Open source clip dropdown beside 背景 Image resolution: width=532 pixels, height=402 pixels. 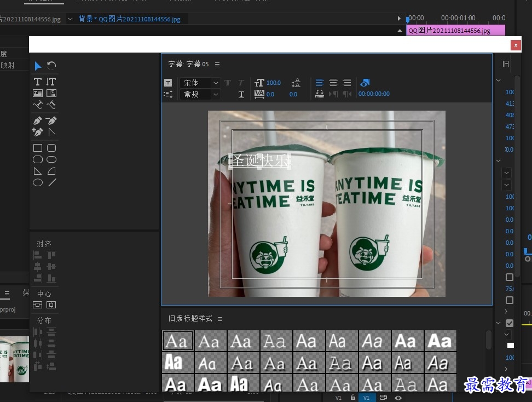[x=70, y=19]
